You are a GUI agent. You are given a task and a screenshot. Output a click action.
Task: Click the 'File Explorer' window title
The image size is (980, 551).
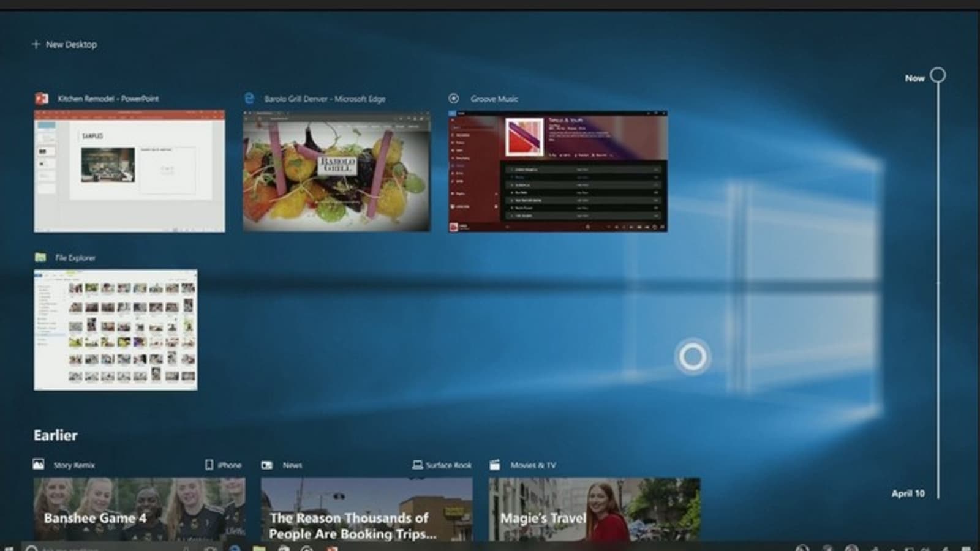coord(75,258)
